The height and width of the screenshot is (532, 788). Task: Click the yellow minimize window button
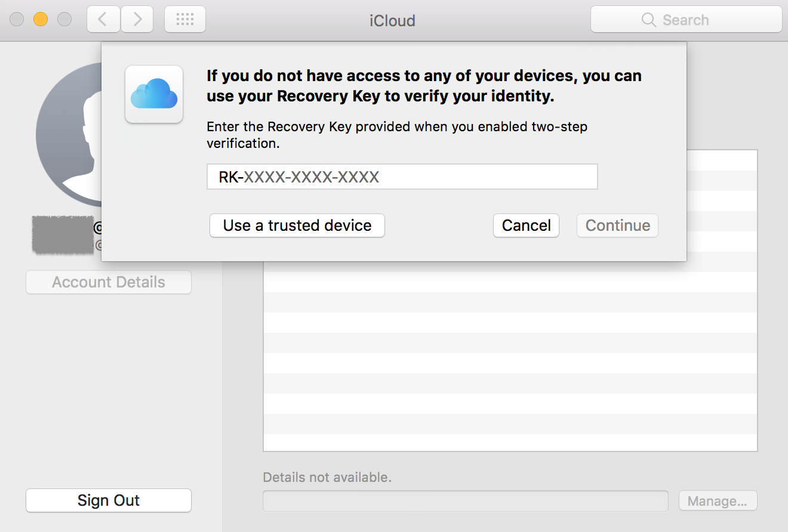[x=41, y=20]
